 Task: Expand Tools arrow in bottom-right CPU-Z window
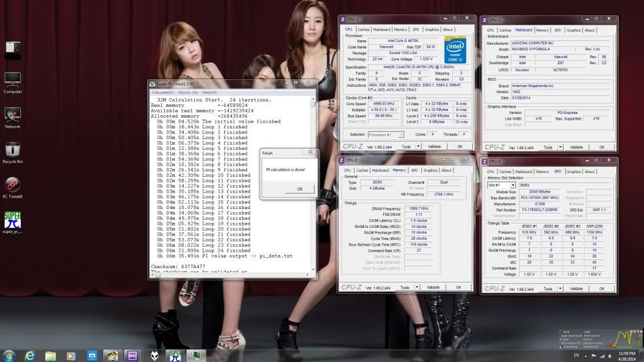[x=560, y=289]
